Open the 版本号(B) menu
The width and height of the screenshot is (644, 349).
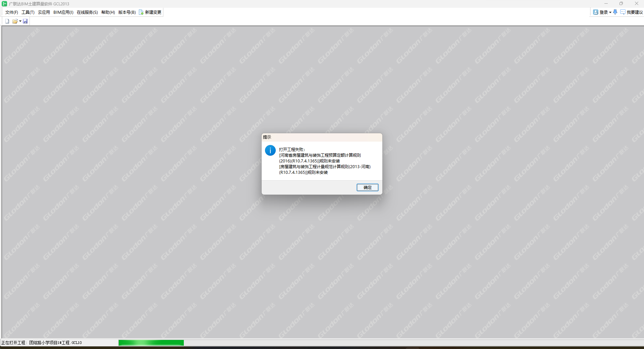pyautogui.click(x=127, y=12)
